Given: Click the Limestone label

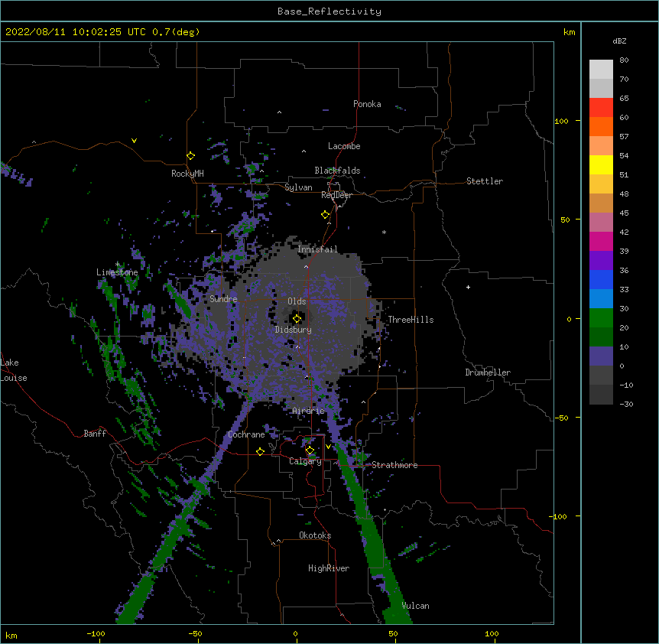Looking at the screenshot, I should click(x=117, y=272).
